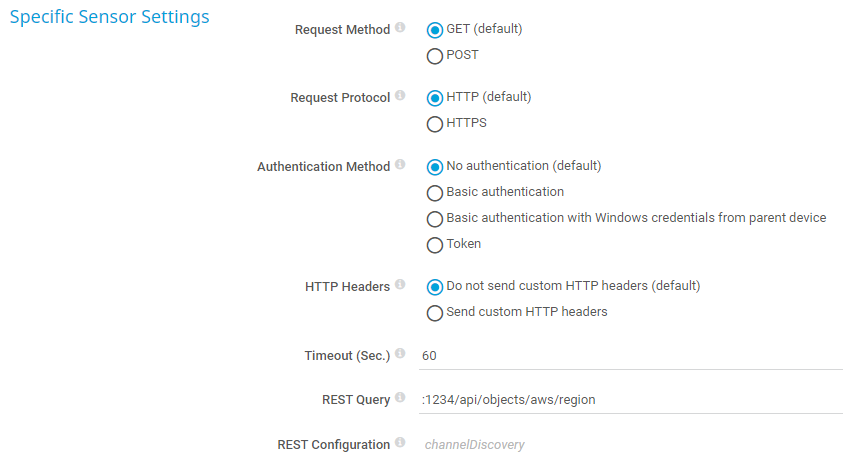
Task: Enable Send custom HTTP headers
Action: 435,313
